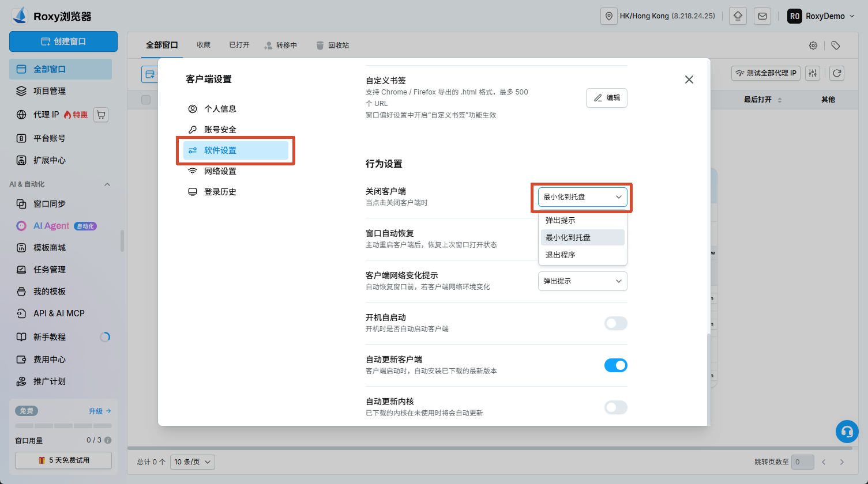Switch to the 转移中 tab
868x484 pixels.
[280, 45]
